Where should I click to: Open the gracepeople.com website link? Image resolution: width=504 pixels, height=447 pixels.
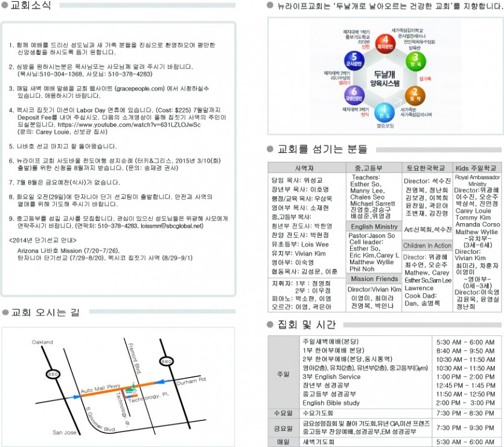(x=139, y=88)
